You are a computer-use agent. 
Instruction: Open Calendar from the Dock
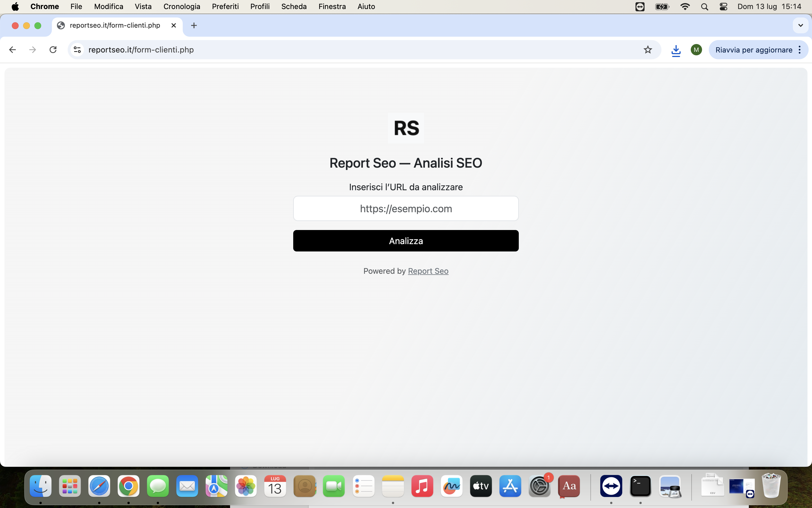[x=275, y=486]
